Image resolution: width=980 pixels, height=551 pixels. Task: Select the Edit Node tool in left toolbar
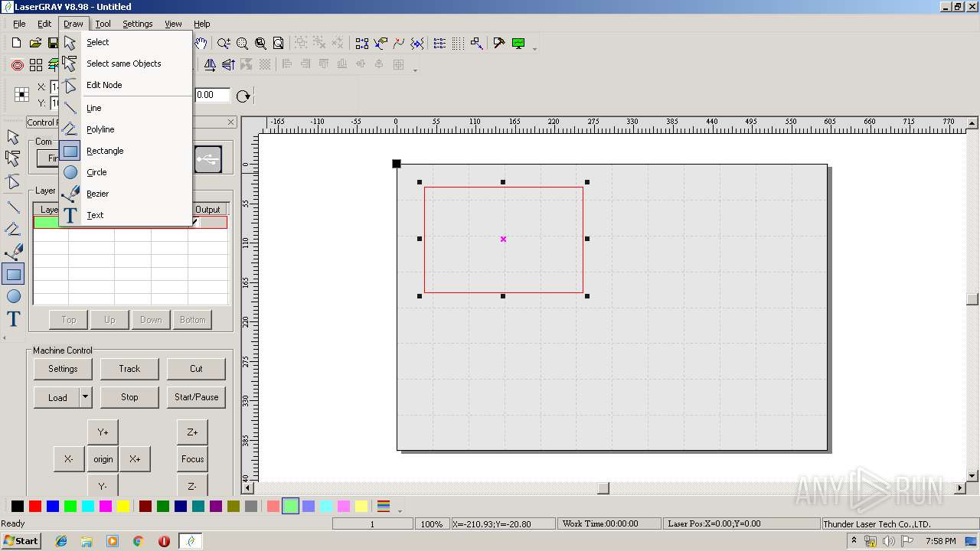tap(13, 182)
